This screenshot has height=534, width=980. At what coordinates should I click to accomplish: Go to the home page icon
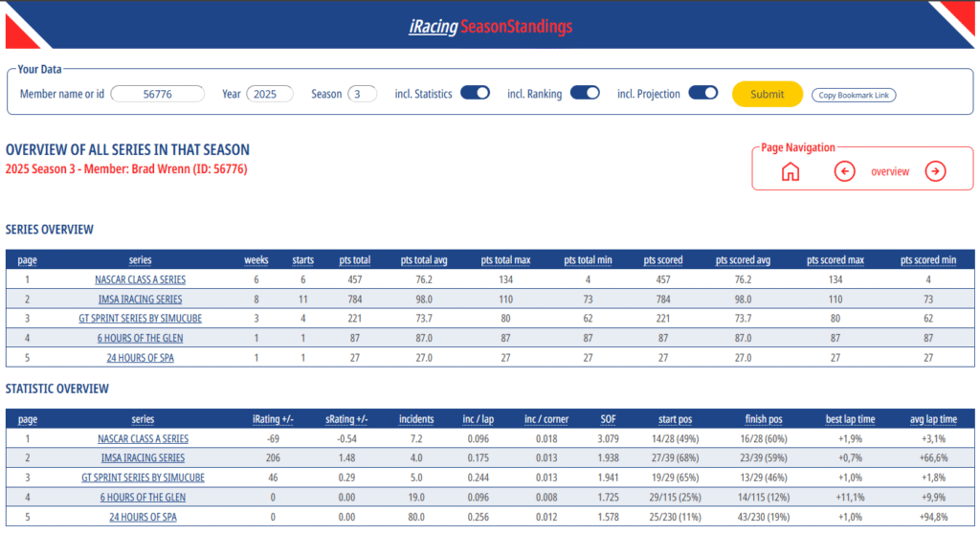pos(790,171)
